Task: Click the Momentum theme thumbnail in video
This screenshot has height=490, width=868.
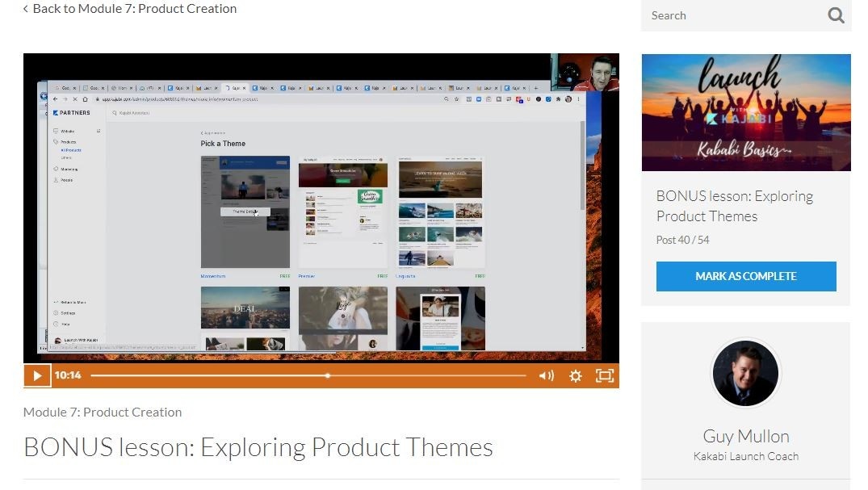Action: [x=245, y=212]
